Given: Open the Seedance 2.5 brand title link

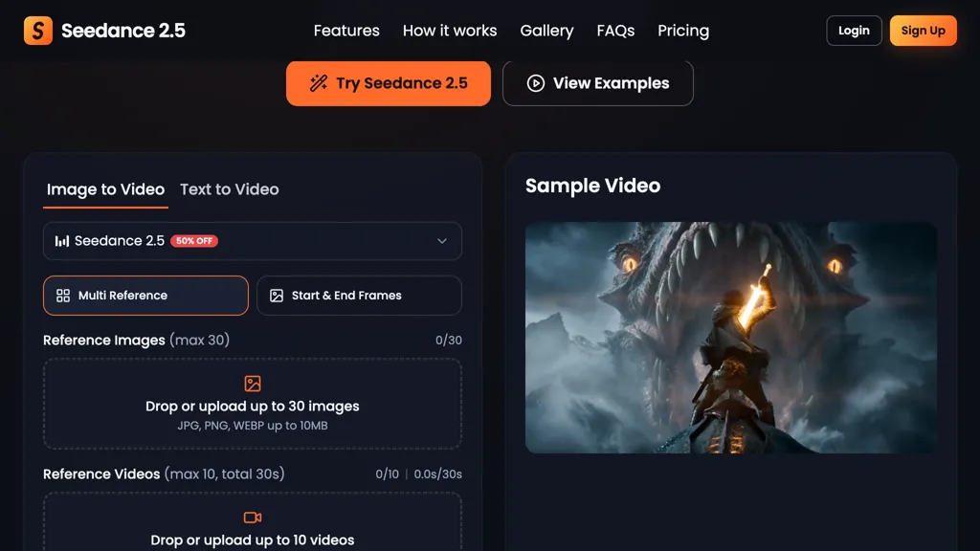Looking at the screenshot, I should click(x=123, y=31).
